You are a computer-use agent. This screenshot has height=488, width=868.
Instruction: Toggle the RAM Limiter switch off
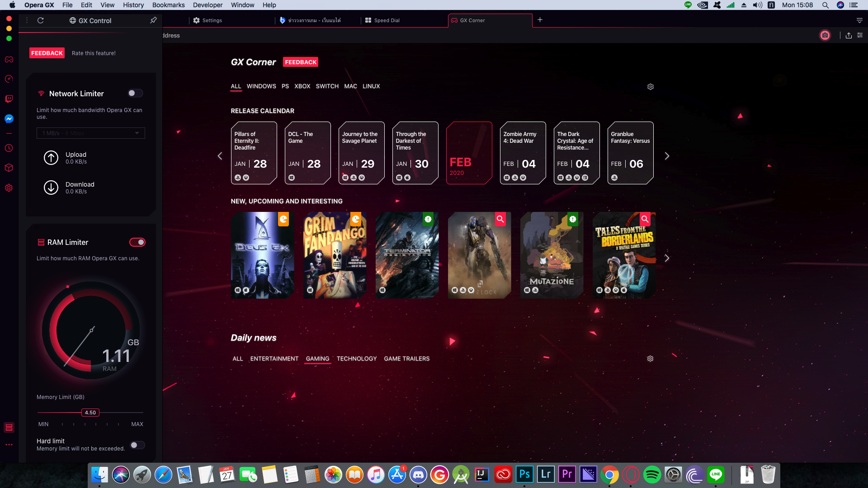point(137,242)
